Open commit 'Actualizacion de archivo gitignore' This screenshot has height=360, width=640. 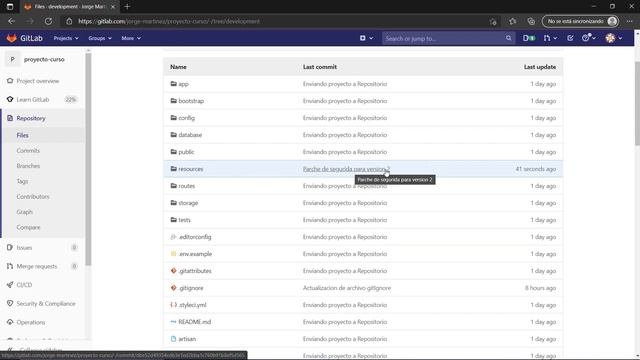(347, 288)
